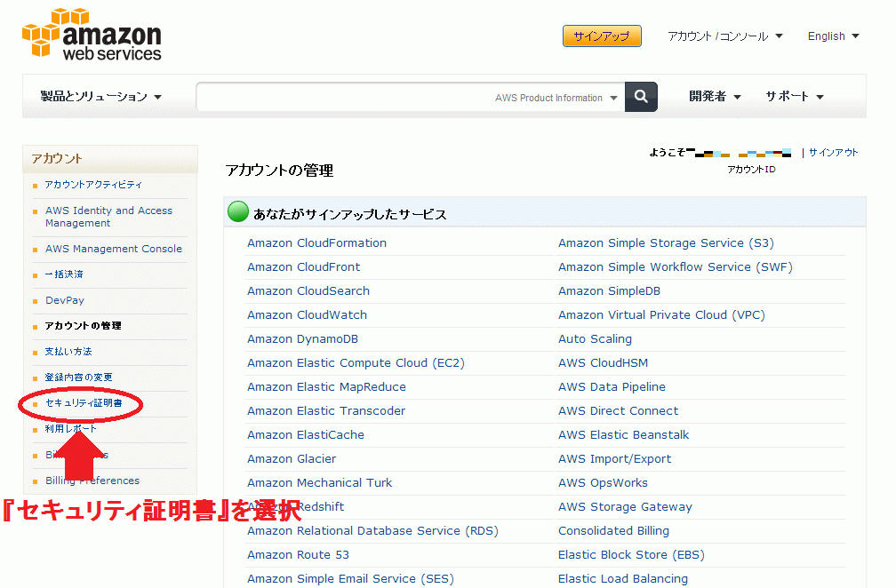Open the Amazon SimpleDB link
The image size is (896, 588).
pyautogui.click(x=609, y=291)
